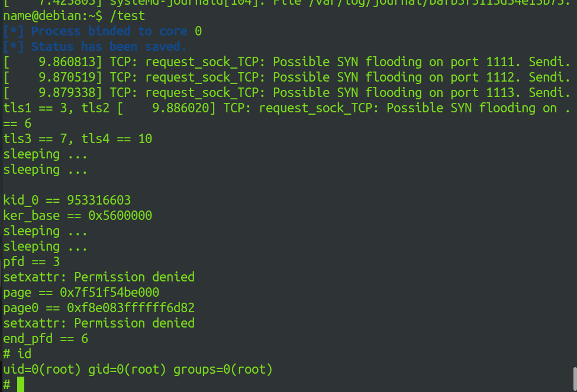Click the "page0 == 0xf8e083ffffff6d82" line
This screenshot has height=392, width=577.
click(99, 308)
